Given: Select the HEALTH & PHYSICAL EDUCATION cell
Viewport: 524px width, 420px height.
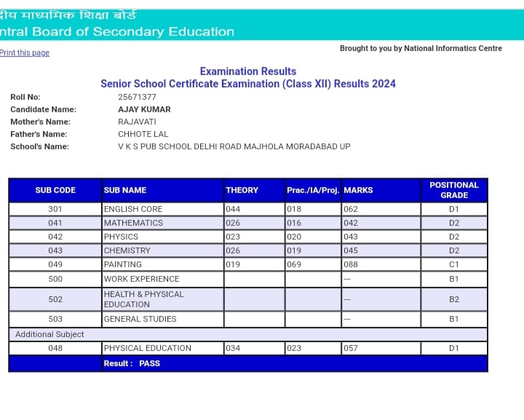Looking at the screenshot, I should pyautogui.click(x=163, y=299).
